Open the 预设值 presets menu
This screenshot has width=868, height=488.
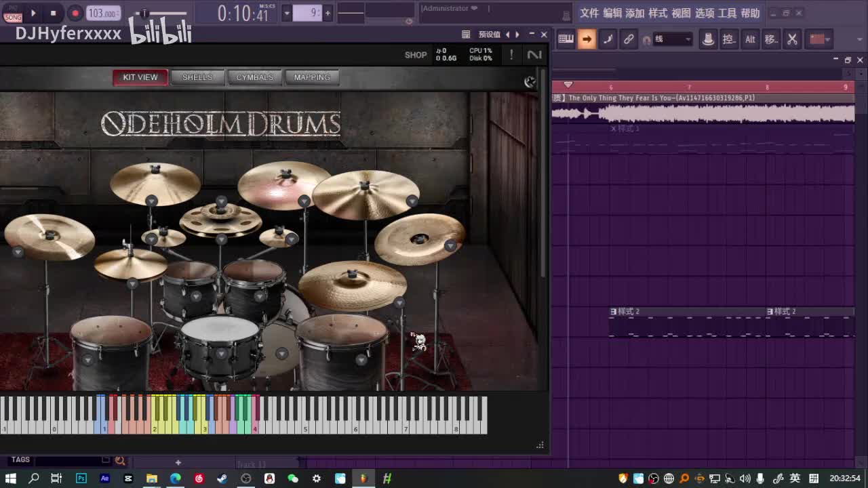coord(490,35)
